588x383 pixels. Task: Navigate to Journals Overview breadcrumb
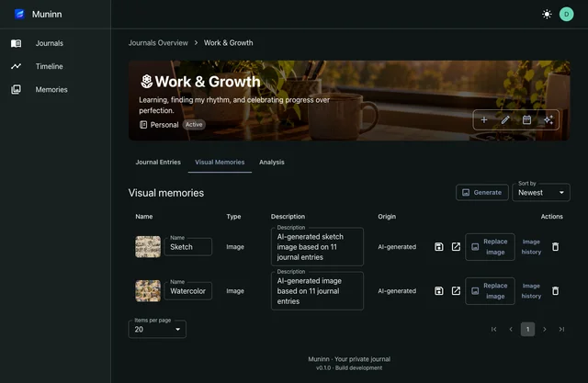coord(158,43)
